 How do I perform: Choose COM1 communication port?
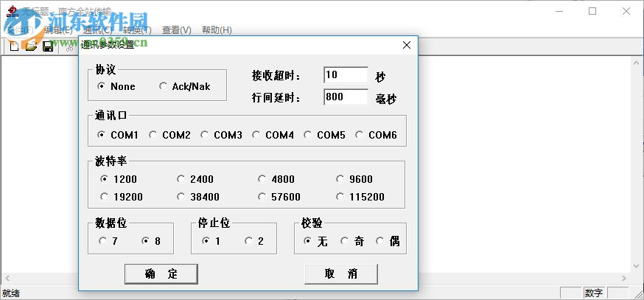[x=119, y=135]
